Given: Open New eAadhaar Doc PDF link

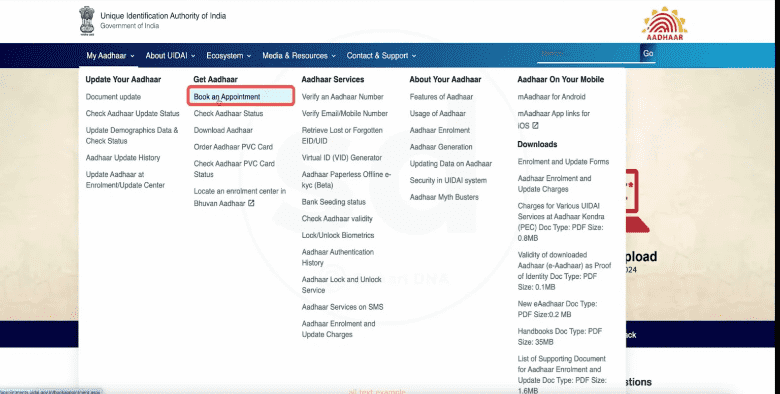Looking at the screenshot, I should [557, 309].
